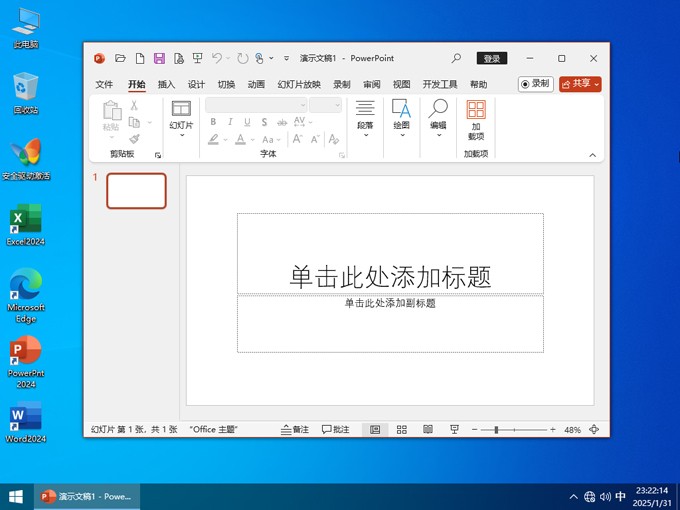This screenshot has width=680, height=510.
Task: Click the Open folder icon in title bar
Action: pyautogui.click(x=121, y=59)
